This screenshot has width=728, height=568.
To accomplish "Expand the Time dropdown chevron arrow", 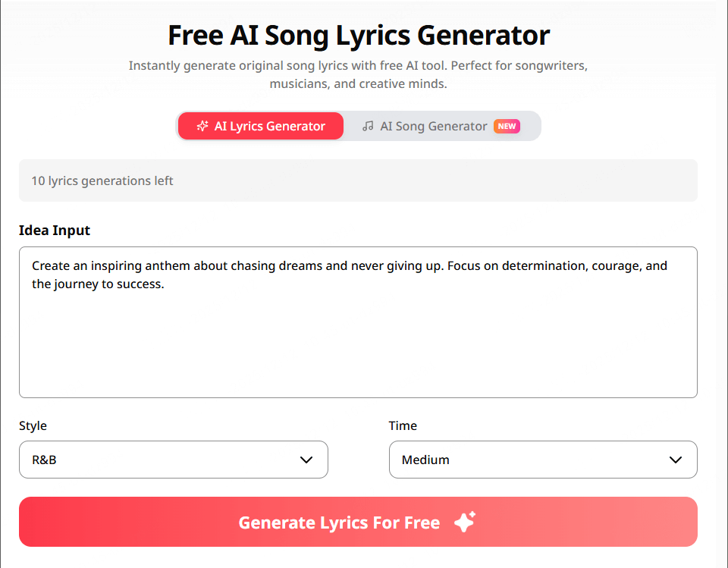I will tap(676, 460).
